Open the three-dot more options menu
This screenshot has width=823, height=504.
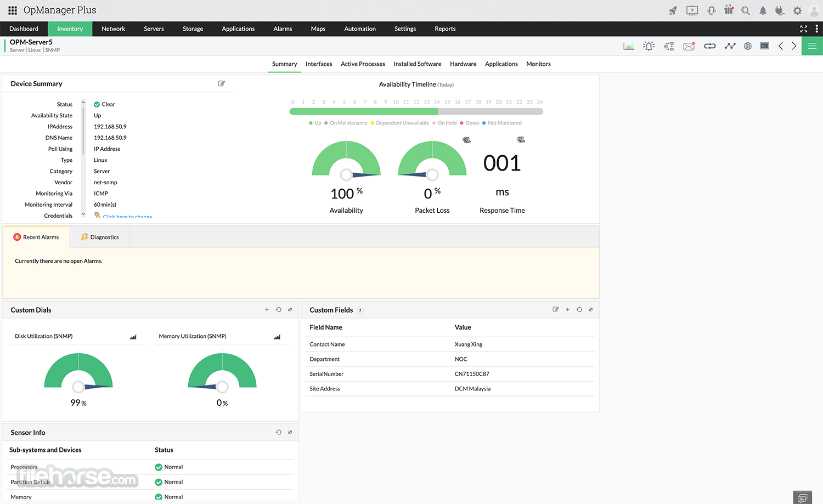click(816, 29)
